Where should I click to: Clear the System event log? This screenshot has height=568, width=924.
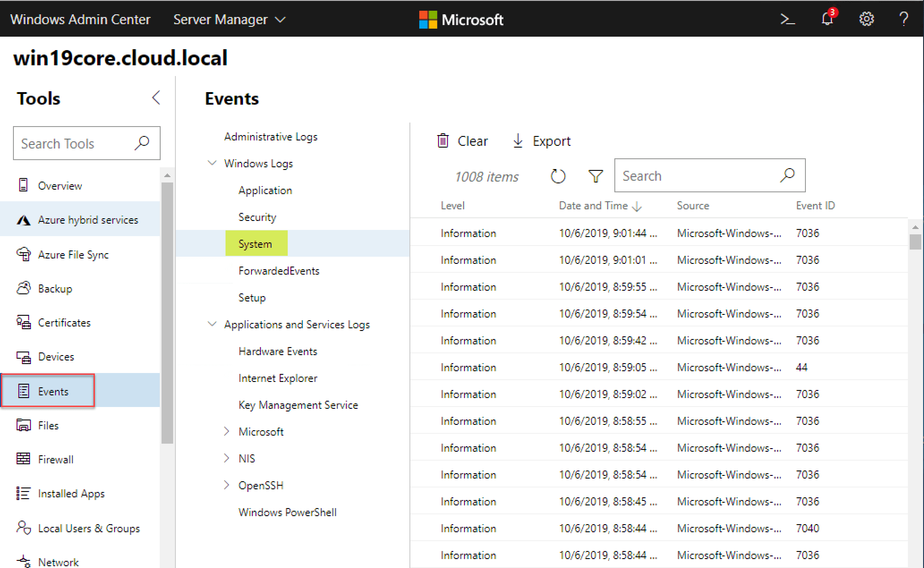point(462,141)
